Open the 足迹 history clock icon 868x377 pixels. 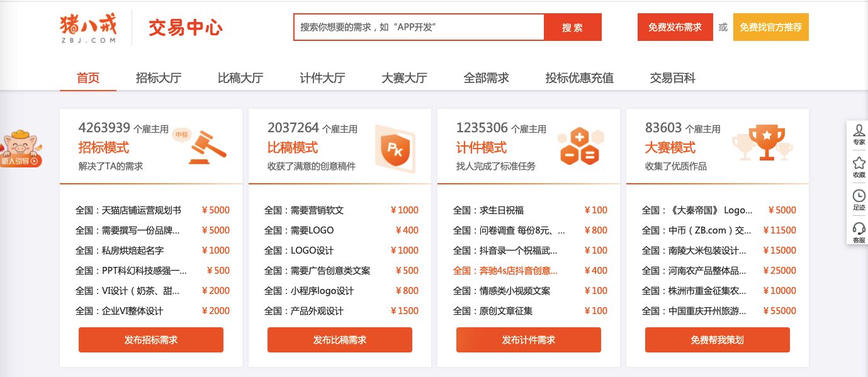click(x=859, y=200)
